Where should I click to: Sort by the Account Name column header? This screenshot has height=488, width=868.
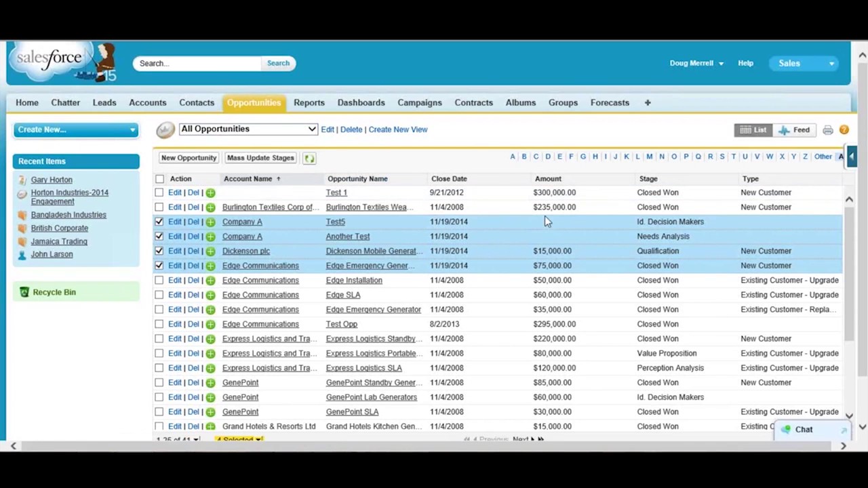pos(248,179)
